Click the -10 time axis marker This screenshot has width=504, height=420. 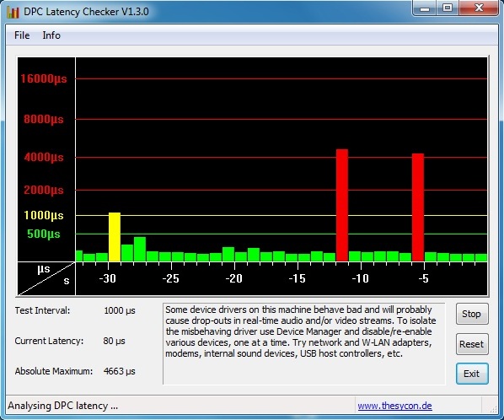[x=361, y=278]
